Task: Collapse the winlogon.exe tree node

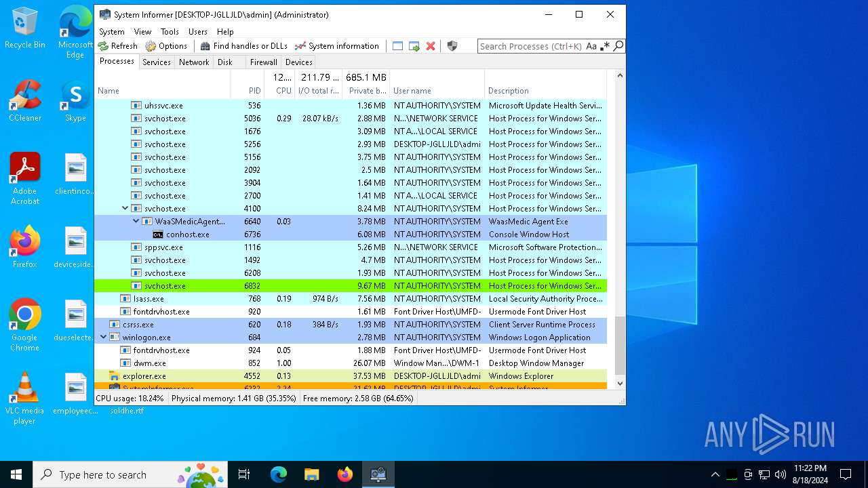Action: click(103, 337)
